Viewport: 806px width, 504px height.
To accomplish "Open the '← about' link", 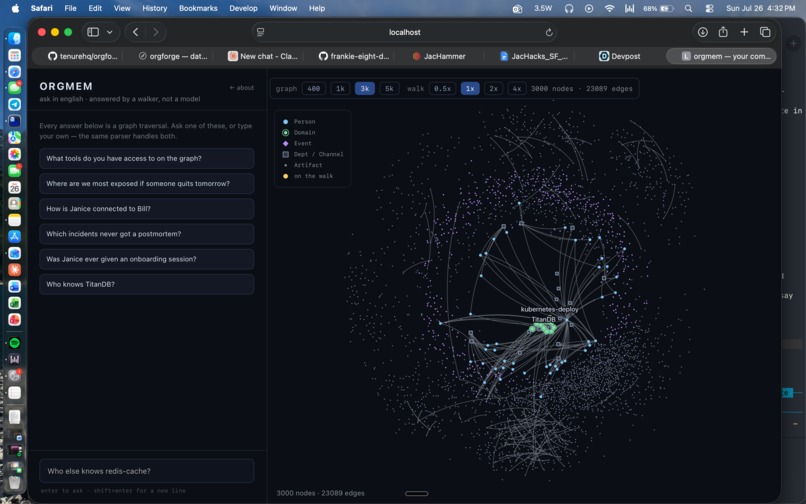I will [242, 88].
